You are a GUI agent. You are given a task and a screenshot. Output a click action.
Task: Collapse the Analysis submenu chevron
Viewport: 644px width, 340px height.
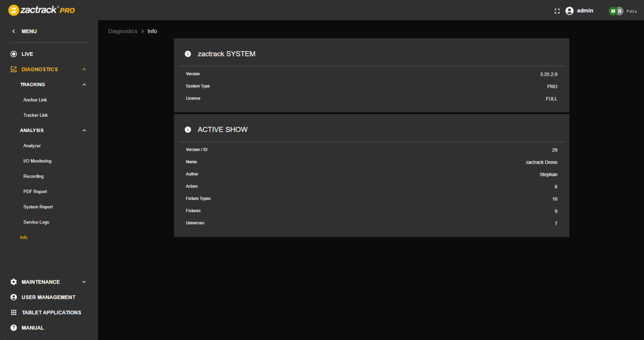click(84, 130)
